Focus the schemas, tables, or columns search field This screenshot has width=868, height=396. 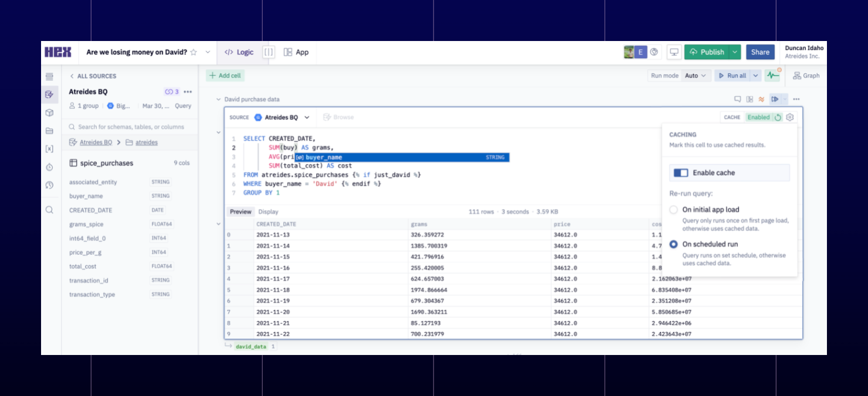(x=130, y=127)
